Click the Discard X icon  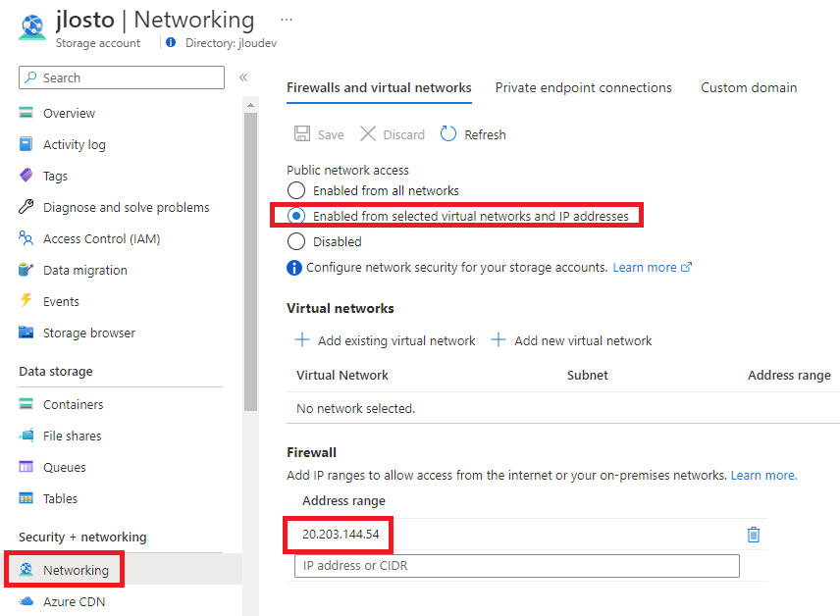point(368,134)
